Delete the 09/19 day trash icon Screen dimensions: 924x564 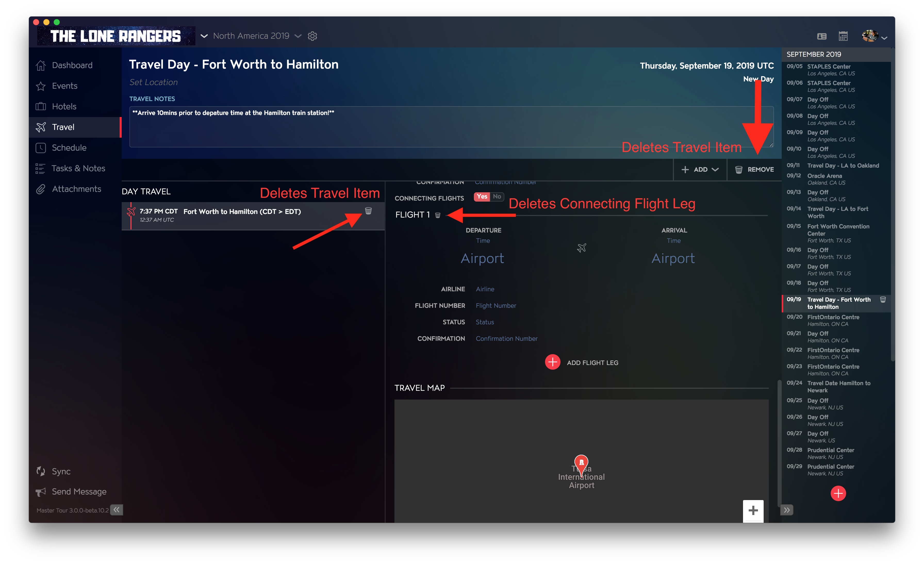click(883, 299)
